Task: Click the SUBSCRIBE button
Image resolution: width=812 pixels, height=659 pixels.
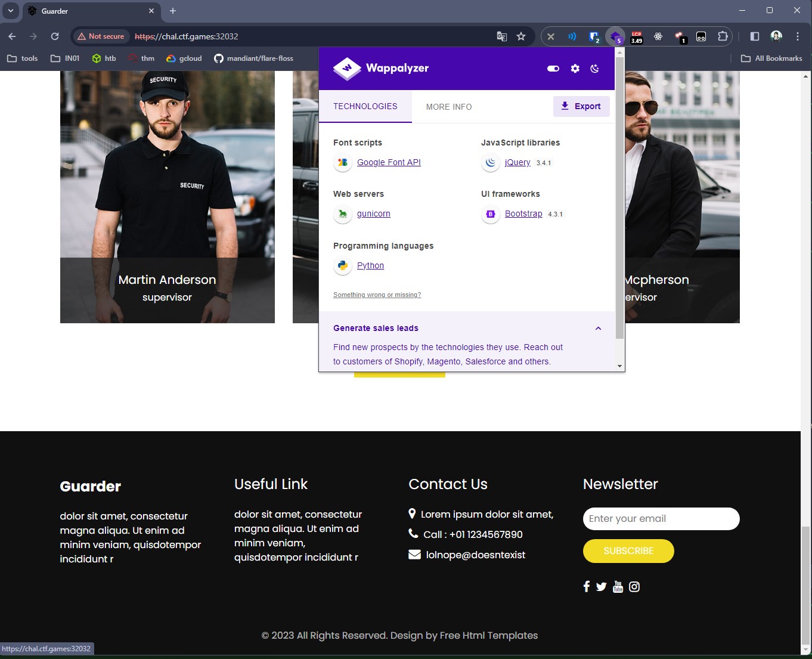Action: point(628,551)
